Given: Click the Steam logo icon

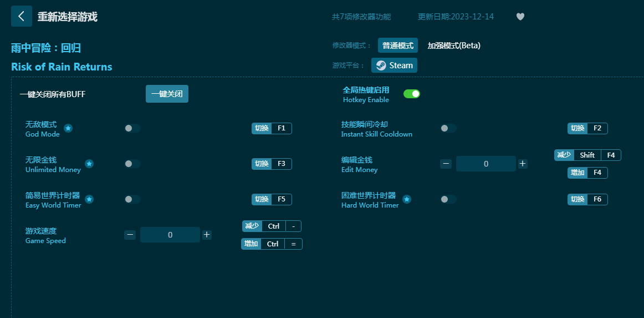Looking at the screenshot, I should (381, 65).
